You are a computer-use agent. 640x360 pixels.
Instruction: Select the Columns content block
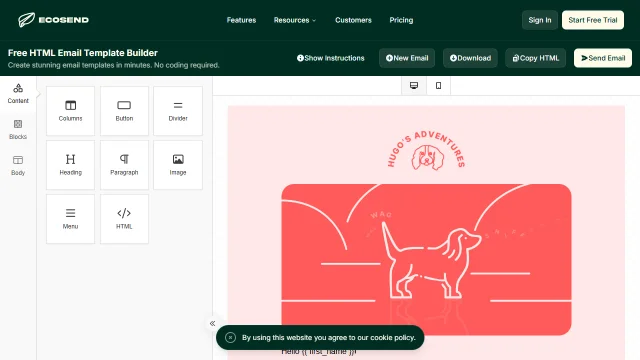(71, 111)
